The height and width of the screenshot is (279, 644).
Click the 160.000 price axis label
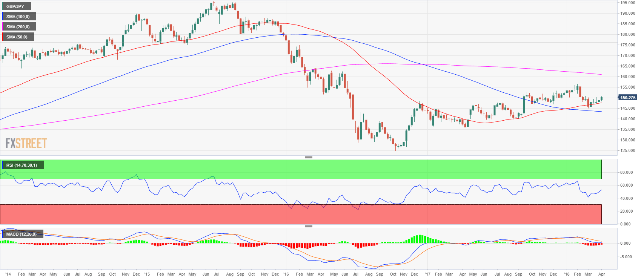click(x=628, y=77)
